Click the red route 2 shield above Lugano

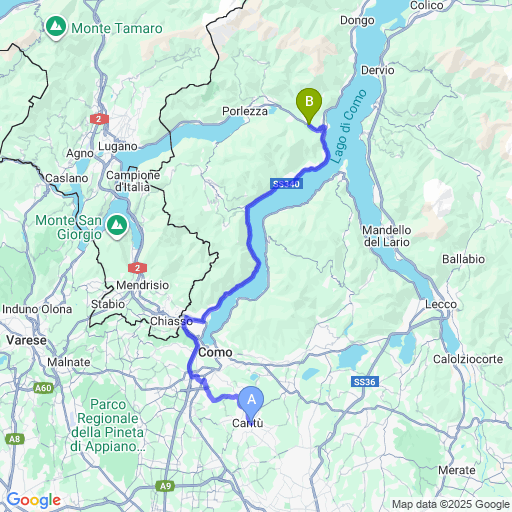[x=99, y=119]
